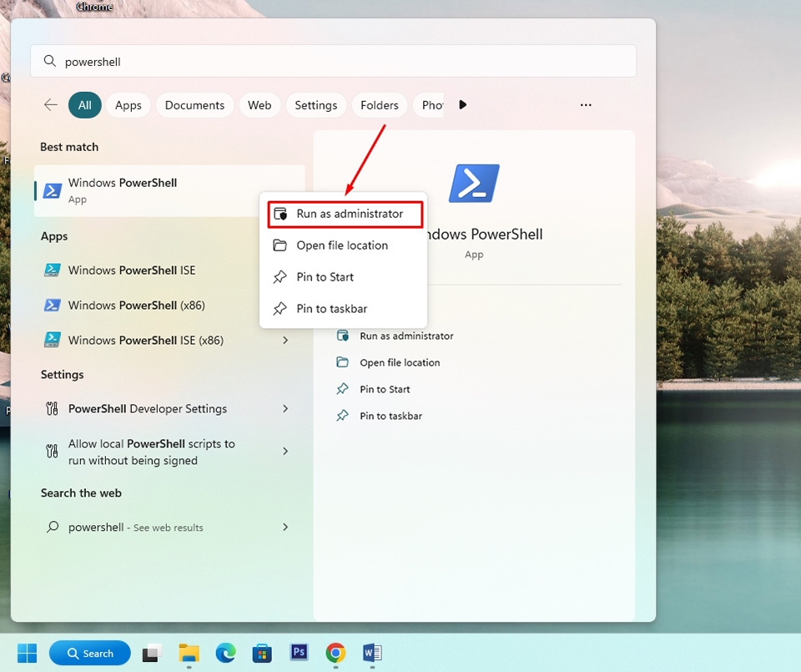Click the powershell search input field

(333, 61)
